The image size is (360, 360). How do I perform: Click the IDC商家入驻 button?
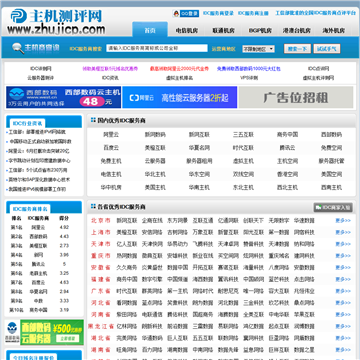coord(333,207)
